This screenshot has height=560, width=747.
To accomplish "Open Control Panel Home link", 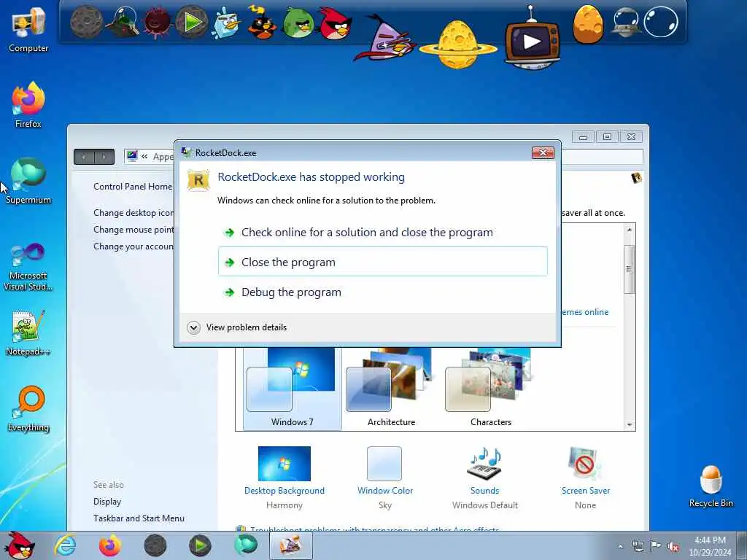I will coord(133,187).
